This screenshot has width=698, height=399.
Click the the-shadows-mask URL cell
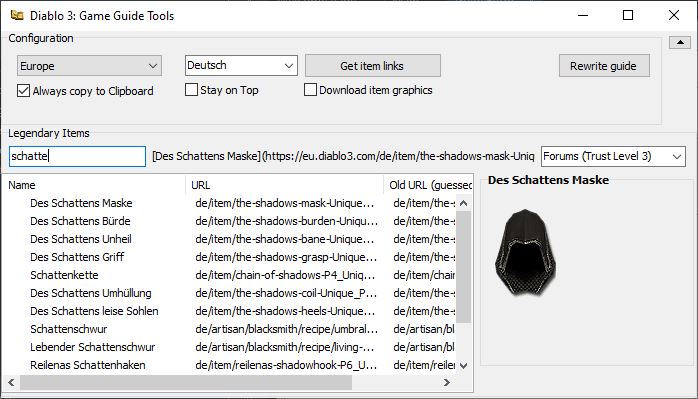pos(285,203)
